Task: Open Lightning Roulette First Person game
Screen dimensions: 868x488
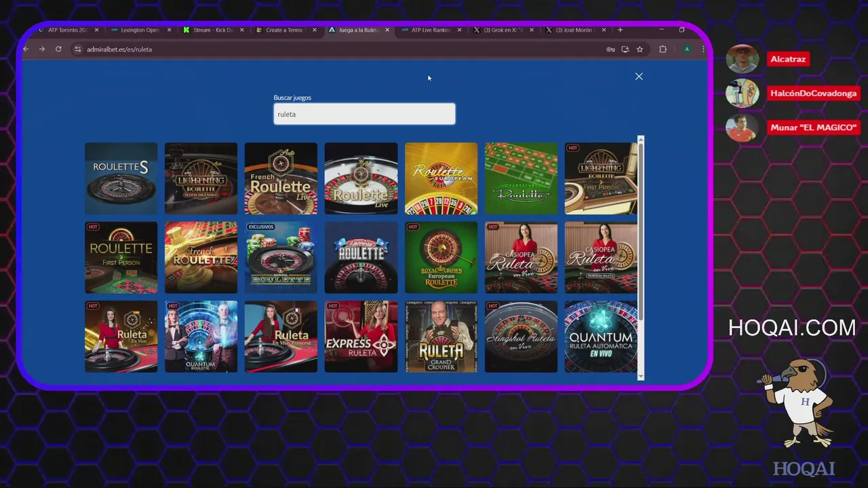Action: click(x=601, y=178)
